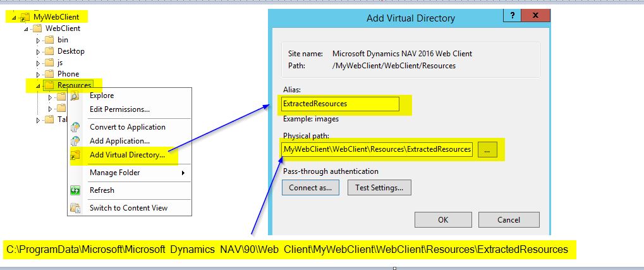Image resolution: width=644 pixels, height=270 pixels.
Task: Choose Explore from the context menu
Action: [130, 95]
